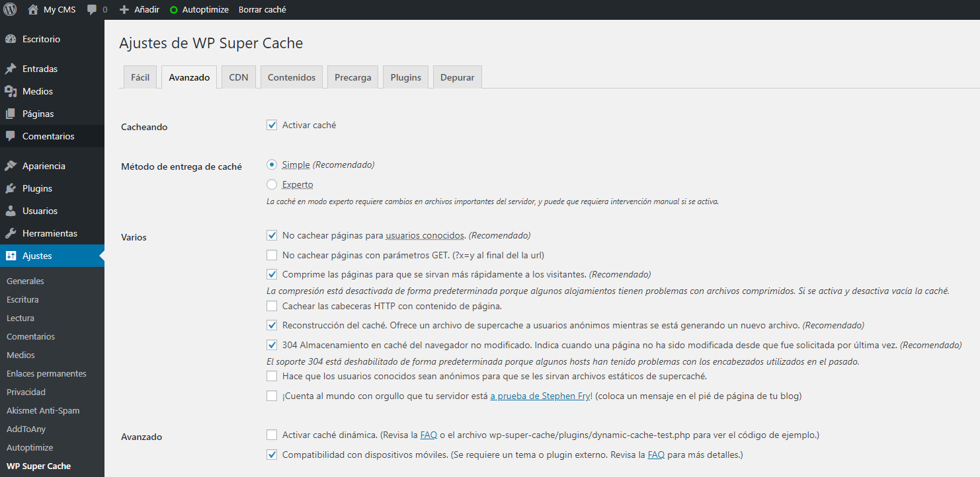Open Herramientas wrench icon menu
Screen dimensions: 980x477
[11, 233]
